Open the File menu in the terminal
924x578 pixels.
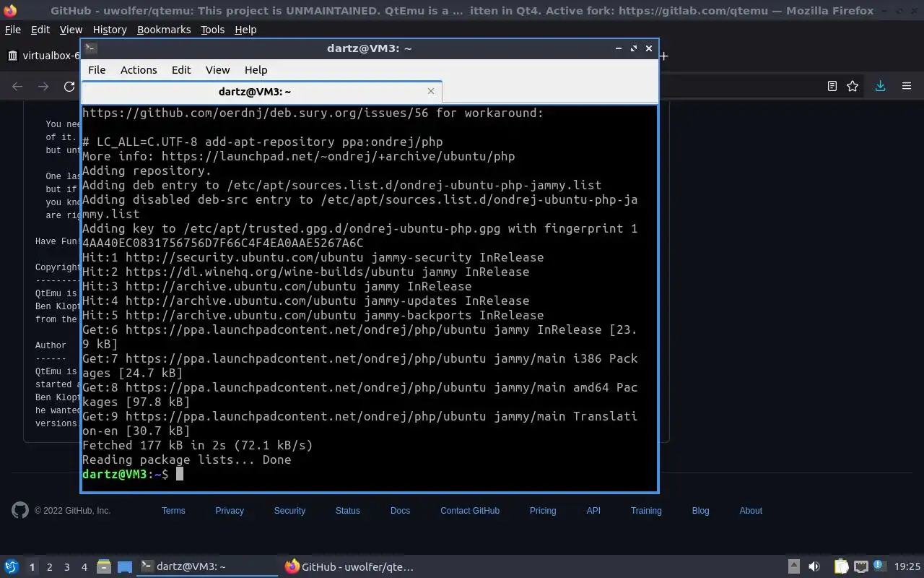97,70
